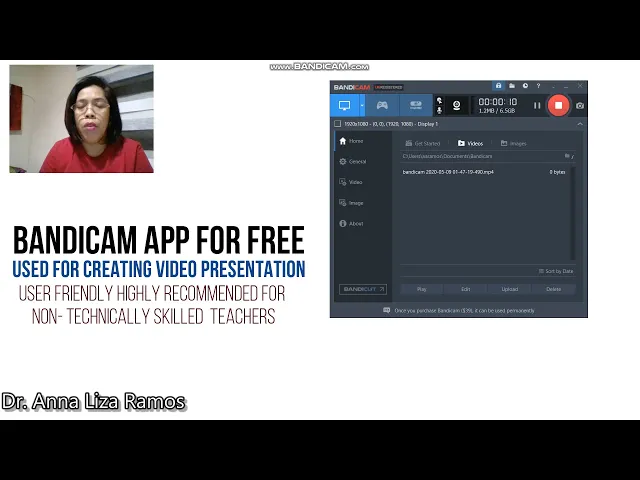Click the UNREGISTERED badge
The height and width of the screenshot is (480, 640).
tap(389, 87)
